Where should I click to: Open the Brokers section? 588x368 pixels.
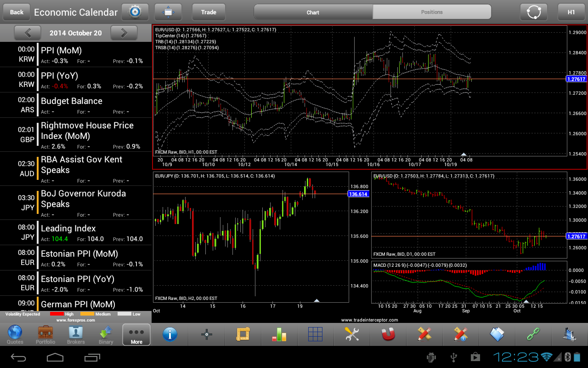click(76, 334)
